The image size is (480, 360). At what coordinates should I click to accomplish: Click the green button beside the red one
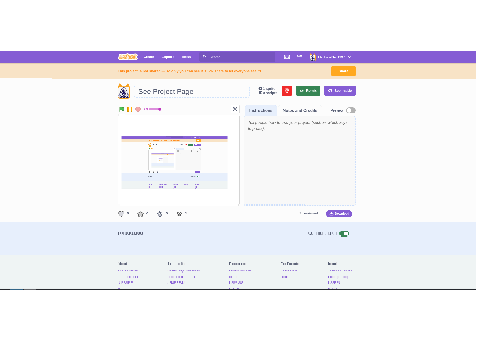(308, 91)
